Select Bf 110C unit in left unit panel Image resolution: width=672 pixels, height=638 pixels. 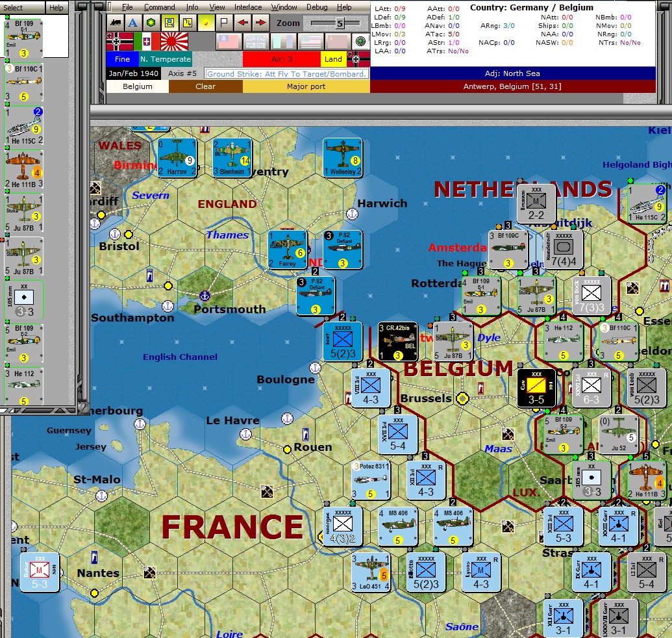point(24,83)
